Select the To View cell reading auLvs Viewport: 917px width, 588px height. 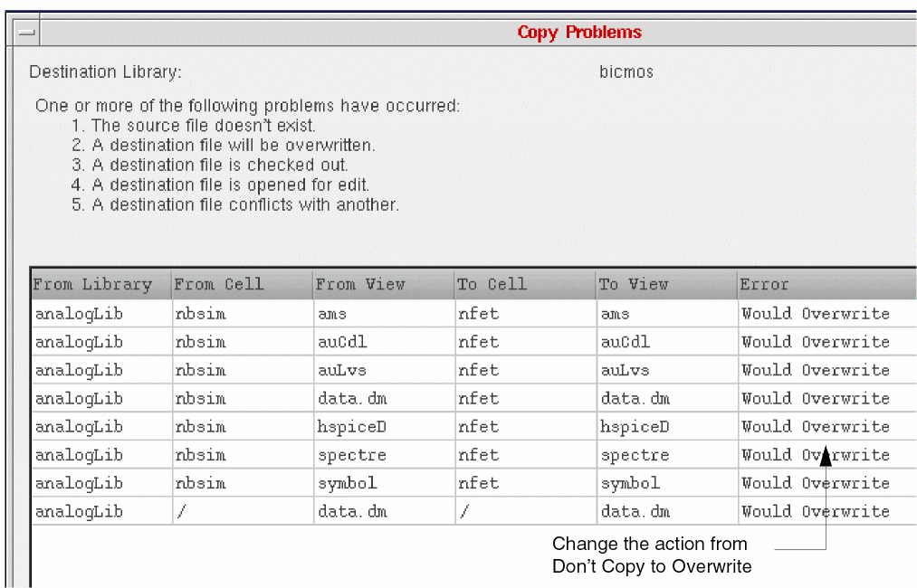click(x=625, y=370)
